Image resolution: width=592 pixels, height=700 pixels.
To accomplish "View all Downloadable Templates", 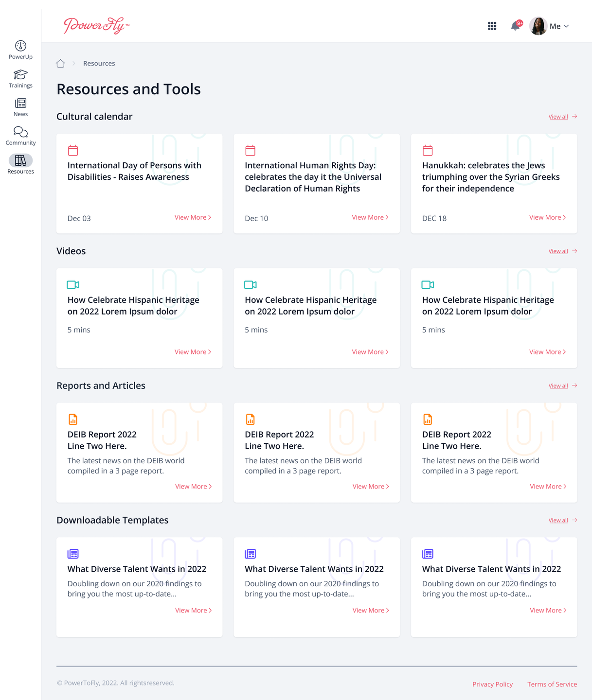I will 562,521.
